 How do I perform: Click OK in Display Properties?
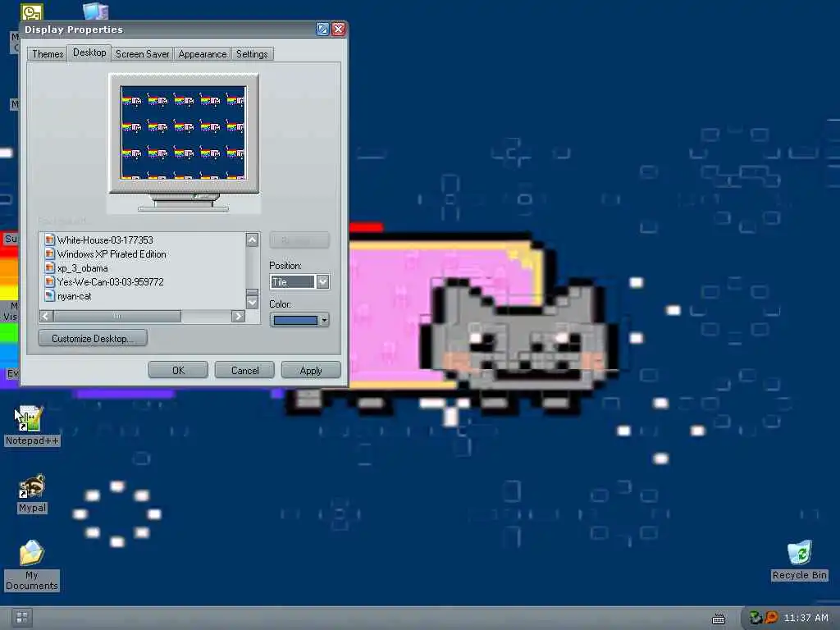(x=178, y=370)
